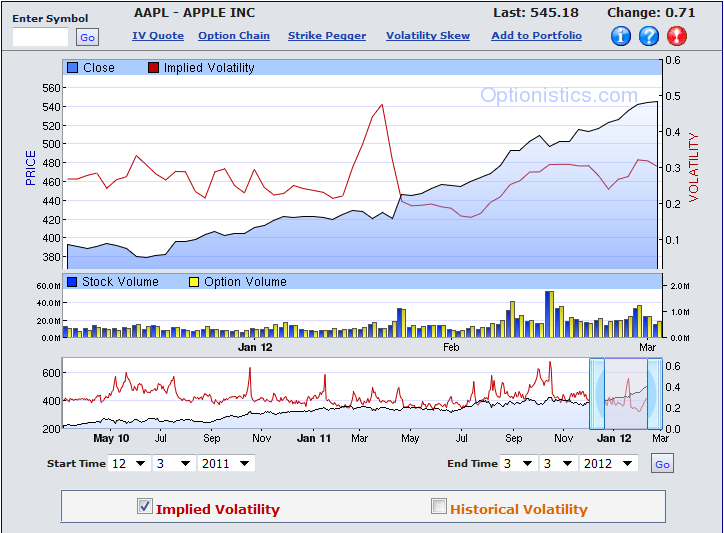Click the VOLATILITY axis label

point(694,167)
